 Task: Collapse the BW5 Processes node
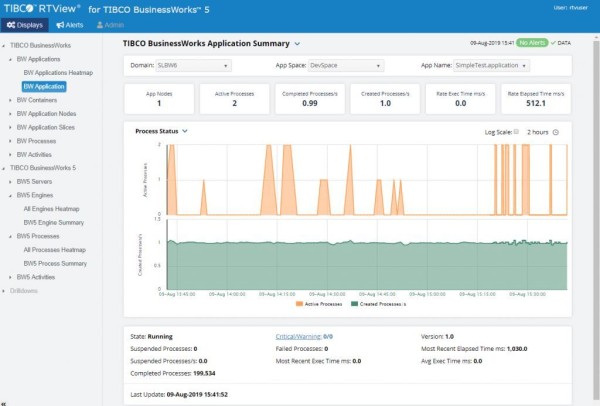coord(10,236)
